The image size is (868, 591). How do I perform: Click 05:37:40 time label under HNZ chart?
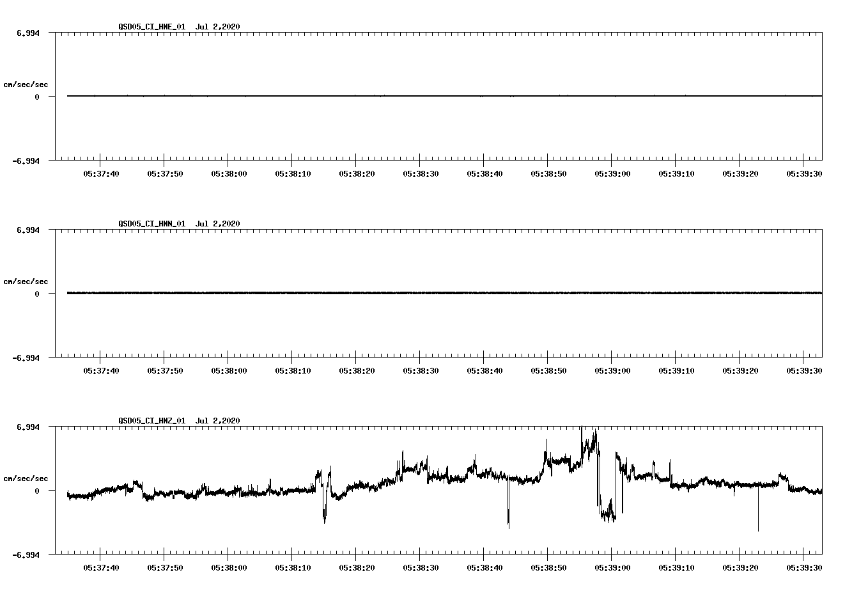point(101,568)
